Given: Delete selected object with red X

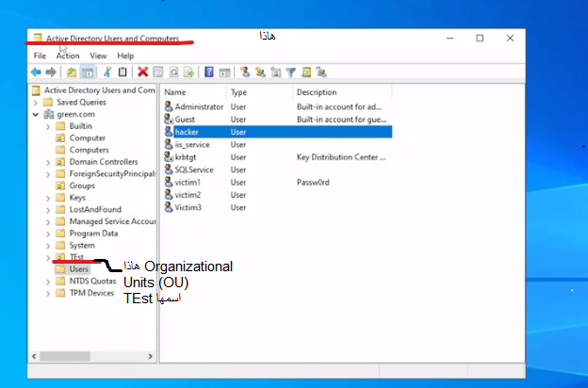Looking at the screenshot, I should pyautogui.click(x=143, y=72).
